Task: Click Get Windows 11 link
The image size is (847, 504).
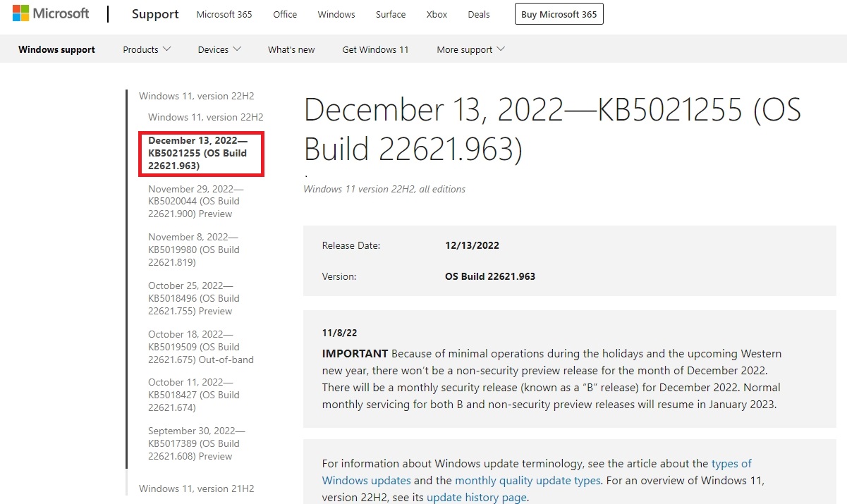Action: [x=375, y=49]
